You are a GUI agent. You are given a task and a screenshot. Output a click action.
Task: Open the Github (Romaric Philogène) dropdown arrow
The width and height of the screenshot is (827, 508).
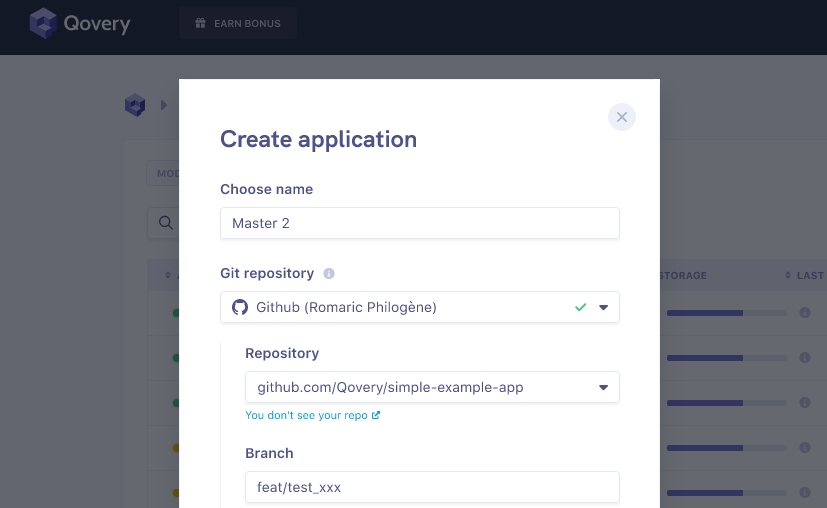coord(604,307)
